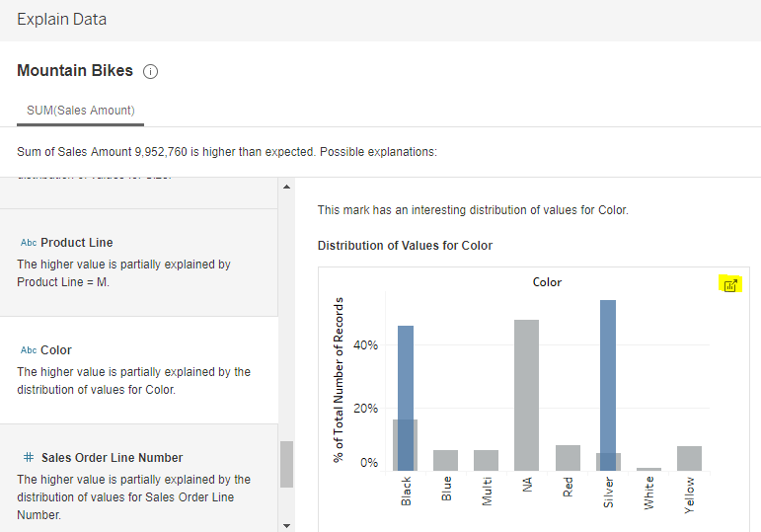Open the Sales Order Line Number explanation

(138, 479)
